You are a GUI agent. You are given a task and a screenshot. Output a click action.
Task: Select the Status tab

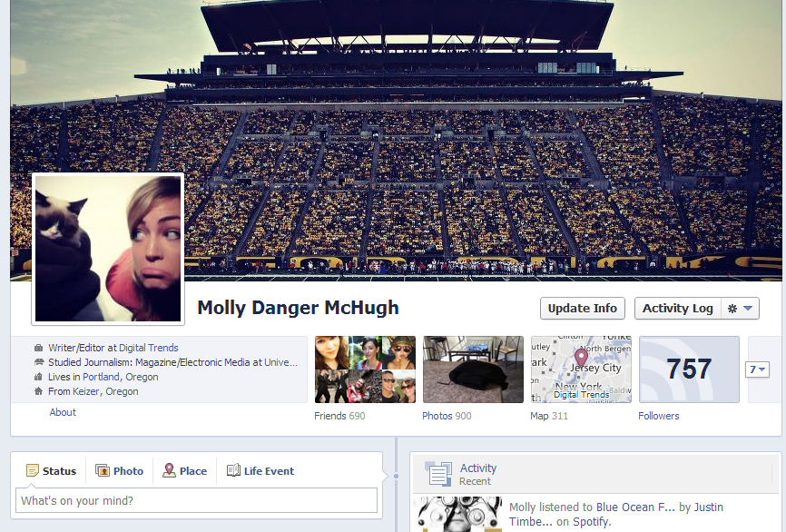click(51, 471)
